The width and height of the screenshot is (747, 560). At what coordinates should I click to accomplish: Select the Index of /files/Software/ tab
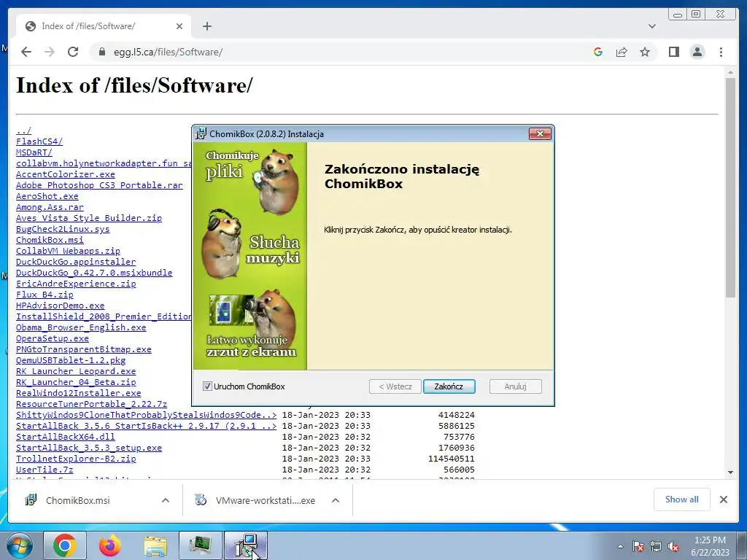(104, 26)
